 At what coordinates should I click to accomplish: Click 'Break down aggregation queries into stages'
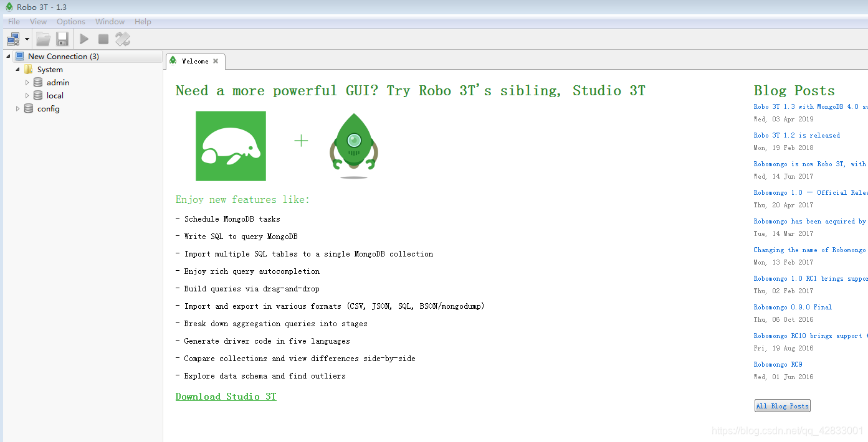tap(272, 324)
